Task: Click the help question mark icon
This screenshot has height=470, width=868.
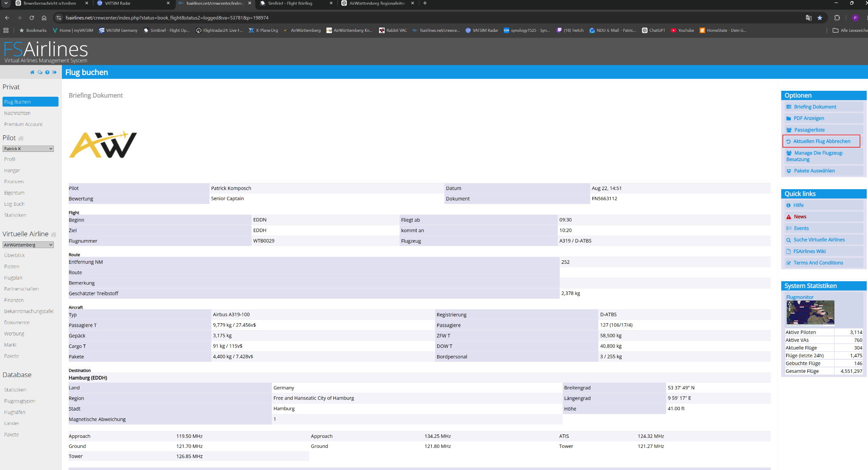Action: [x=47, y=72]
